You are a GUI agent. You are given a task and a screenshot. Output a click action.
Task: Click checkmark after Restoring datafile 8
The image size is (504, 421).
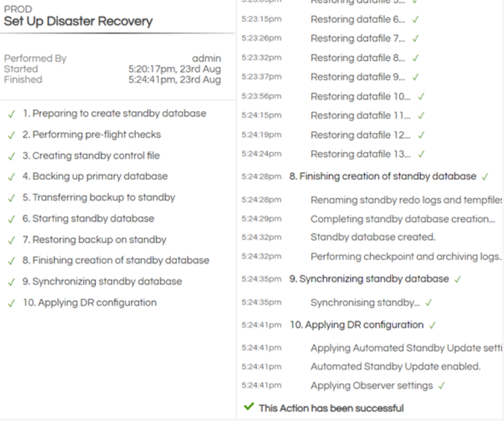click(416, 58)
